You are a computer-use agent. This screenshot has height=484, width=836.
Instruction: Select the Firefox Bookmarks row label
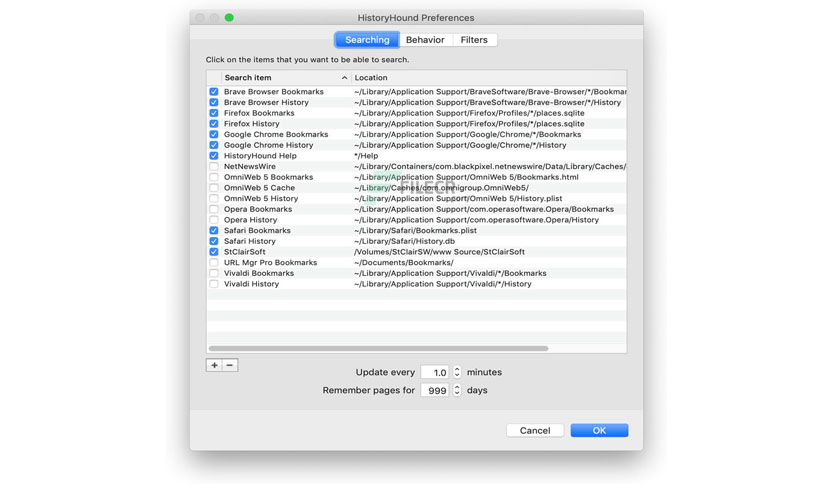259,113
